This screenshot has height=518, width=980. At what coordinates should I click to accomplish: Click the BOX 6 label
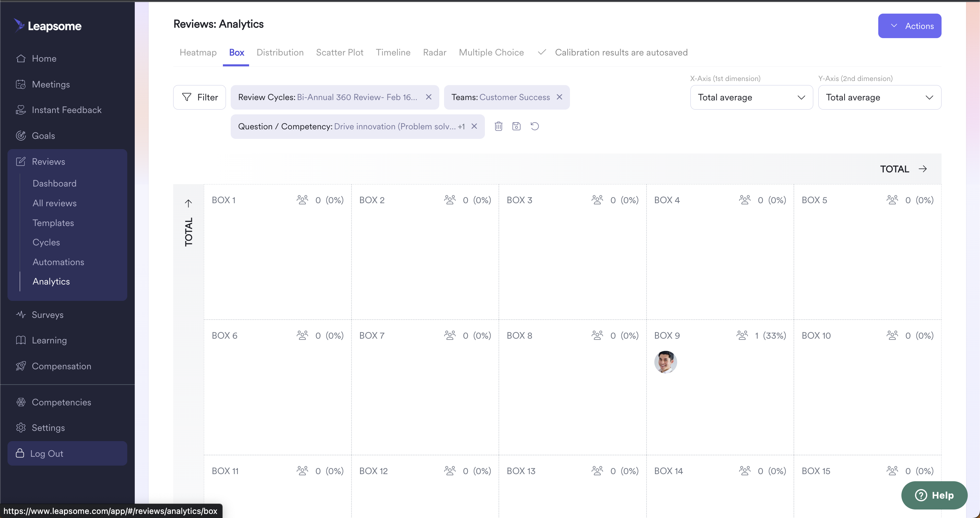click(x=225, y=335)
